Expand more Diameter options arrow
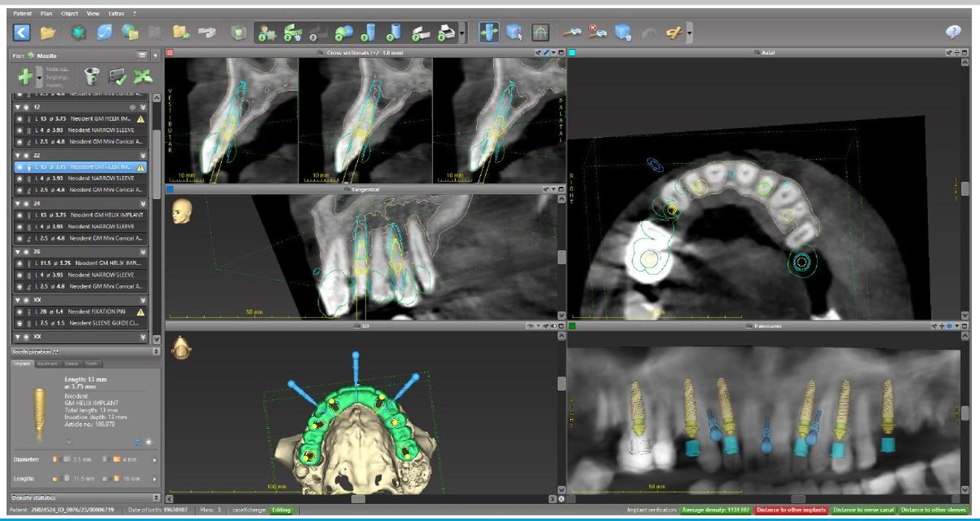This screenshot has height=521, width=980. click(155, 459)
